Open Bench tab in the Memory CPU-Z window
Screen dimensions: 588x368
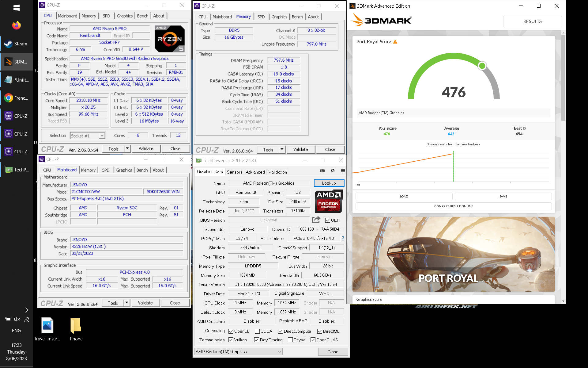(297, 17)
